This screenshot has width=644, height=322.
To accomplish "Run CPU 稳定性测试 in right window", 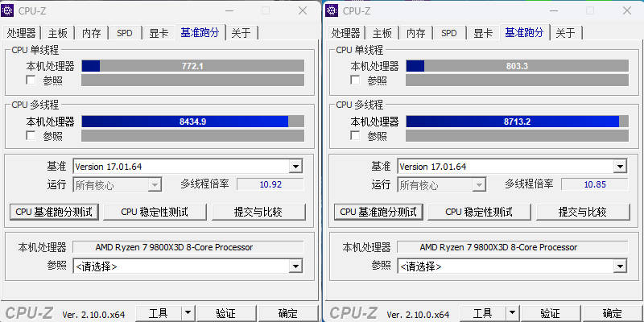I will pyautogui.click(x=479, y=212).
